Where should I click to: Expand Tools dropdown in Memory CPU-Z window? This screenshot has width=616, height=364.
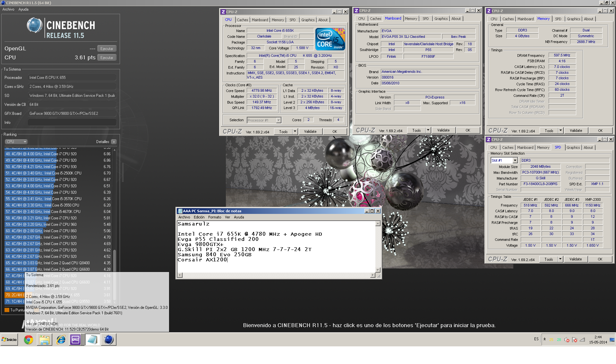[x=561, y=131]
